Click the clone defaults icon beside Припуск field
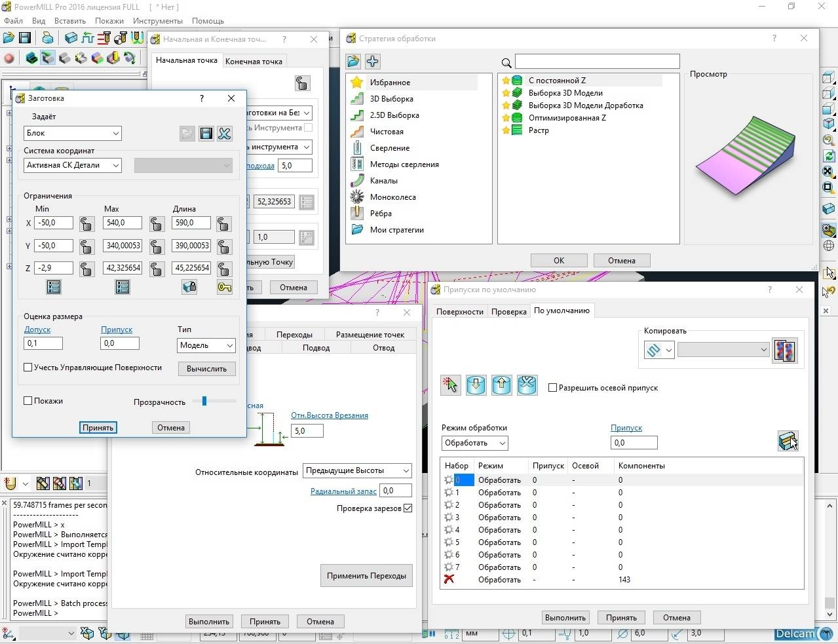The image size is (838, 644). [x=788, y=441]
